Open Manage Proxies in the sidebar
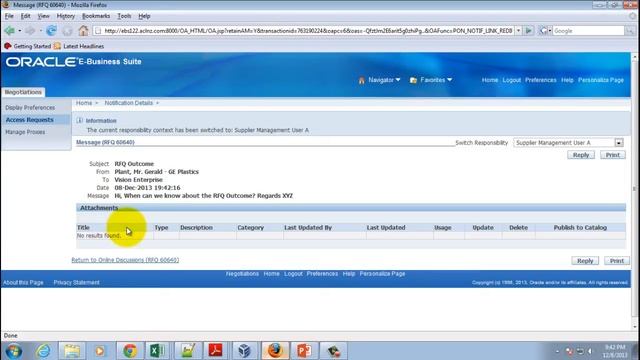This screenshot has width=640, height=360. coord(25,132)
